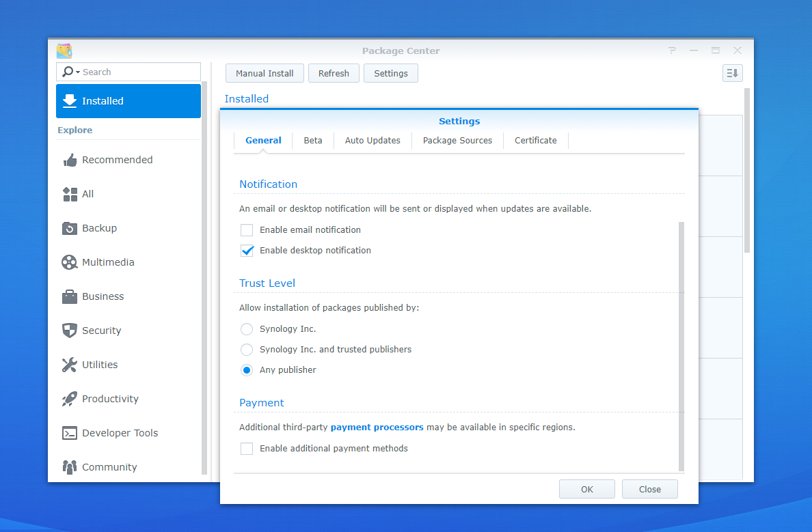The width and height of the screenshot is (812, 532).
Task: Tick Enable additional payment methods
Action: (247, 449)
